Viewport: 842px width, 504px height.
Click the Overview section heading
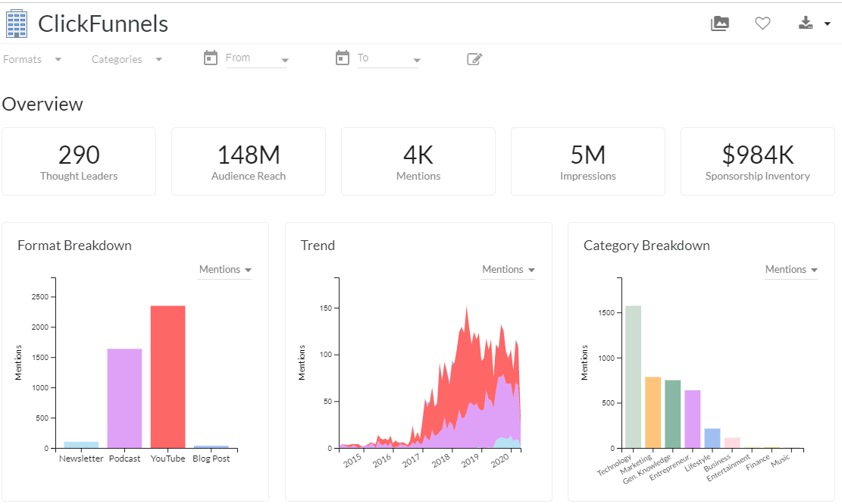(43, 104)
